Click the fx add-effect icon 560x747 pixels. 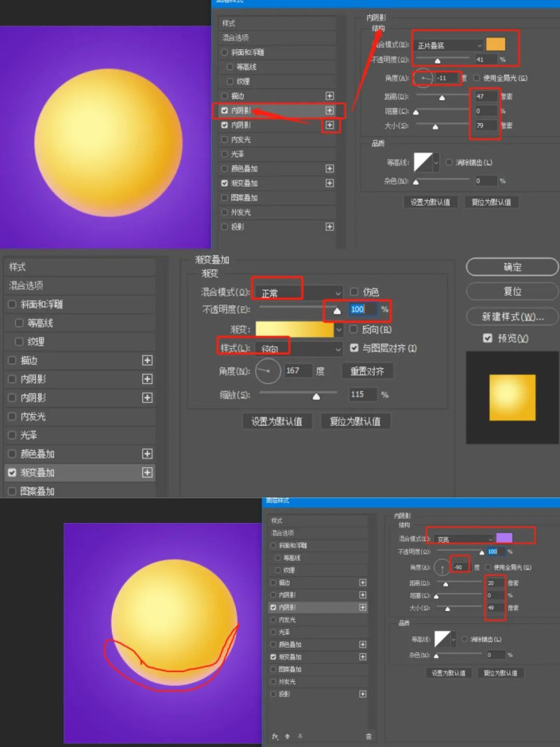pyautogui.click(x=275, y=736)
